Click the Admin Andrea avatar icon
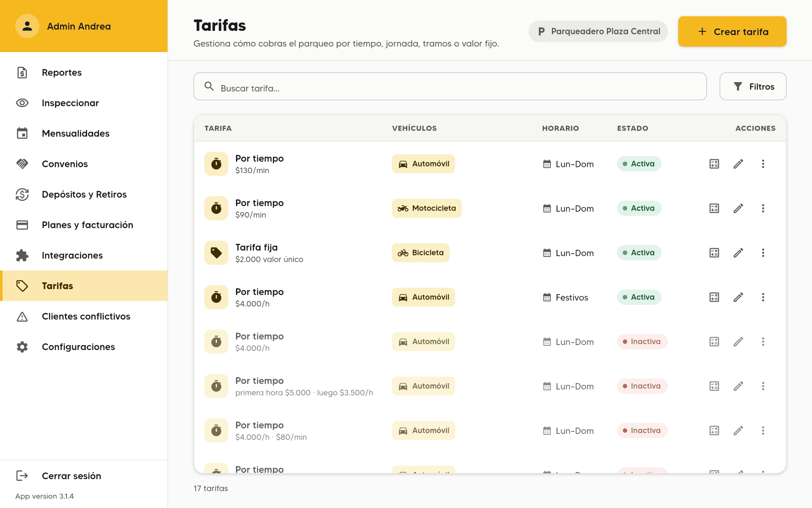The image size is (812, 508). [x=27, y=26]
